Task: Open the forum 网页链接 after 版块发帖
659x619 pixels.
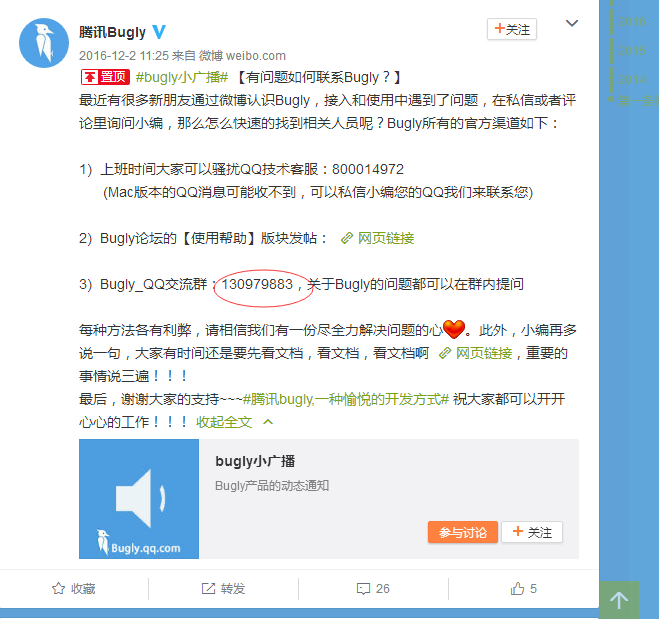Action: point(385,238)
